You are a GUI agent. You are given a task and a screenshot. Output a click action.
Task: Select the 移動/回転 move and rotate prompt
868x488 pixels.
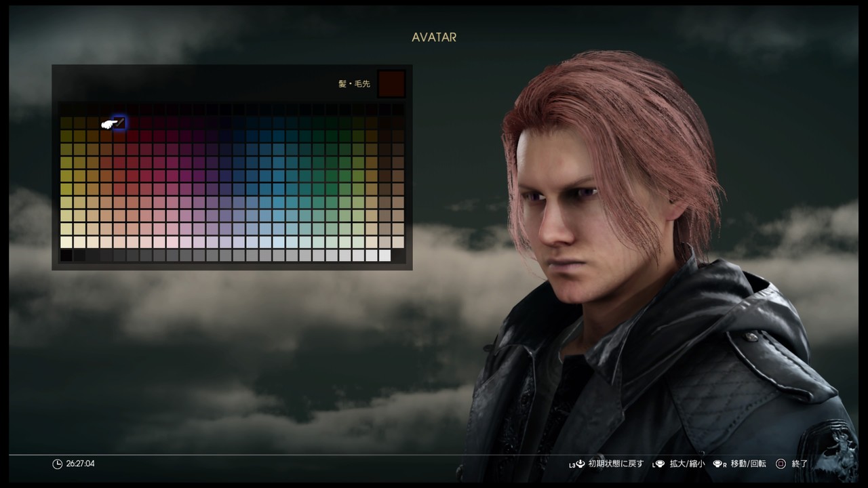pos(749,464)
